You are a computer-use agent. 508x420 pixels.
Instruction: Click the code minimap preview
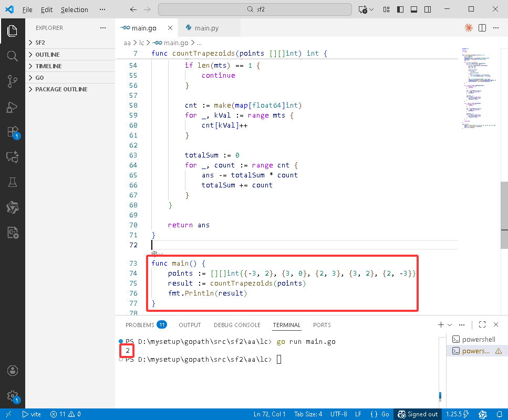(x=479, y=88)
